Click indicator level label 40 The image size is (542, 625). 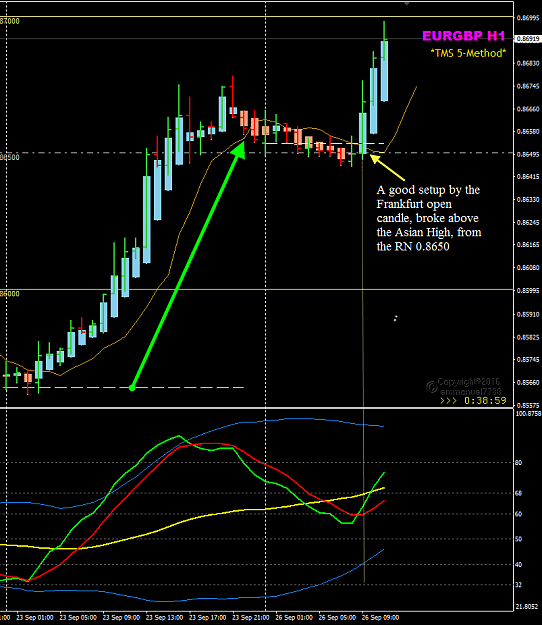tap(518, 565)
